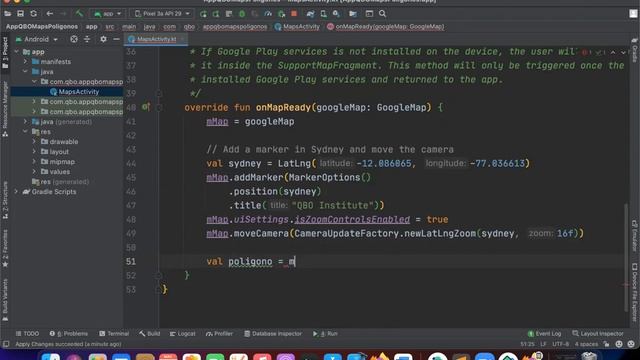Screen dimensions: 640x360
Task: Open the Run tool window
Action: [x=325, y=334]
